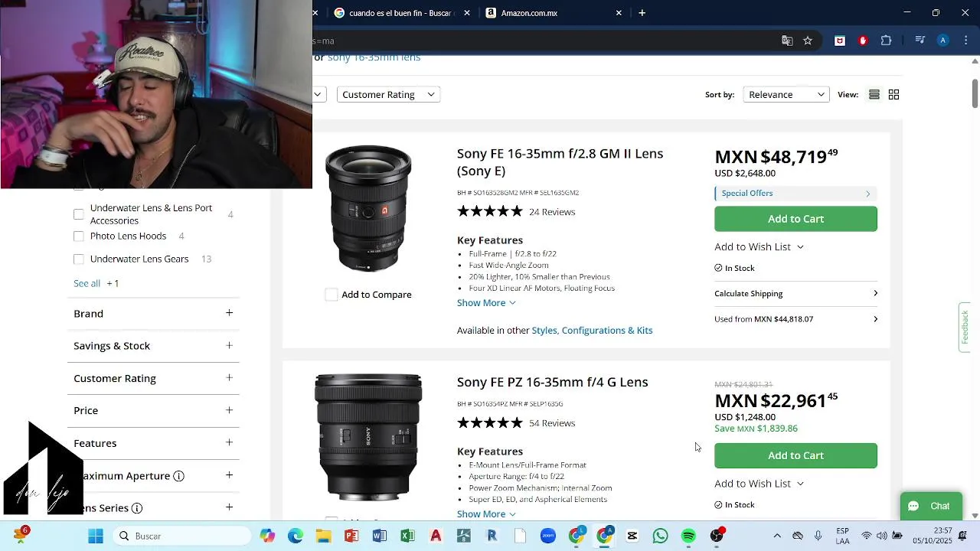Image resolution: width=980 pixels, height=551 pixels.
Task: Click See all categories link
Action: coord(87,283)
